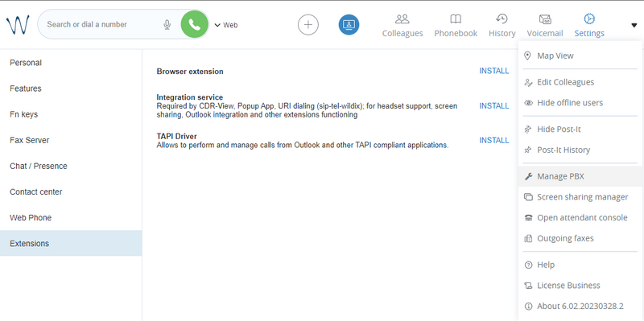
Task: Click the Integration service heading
Action: click(x=190, y=97)
